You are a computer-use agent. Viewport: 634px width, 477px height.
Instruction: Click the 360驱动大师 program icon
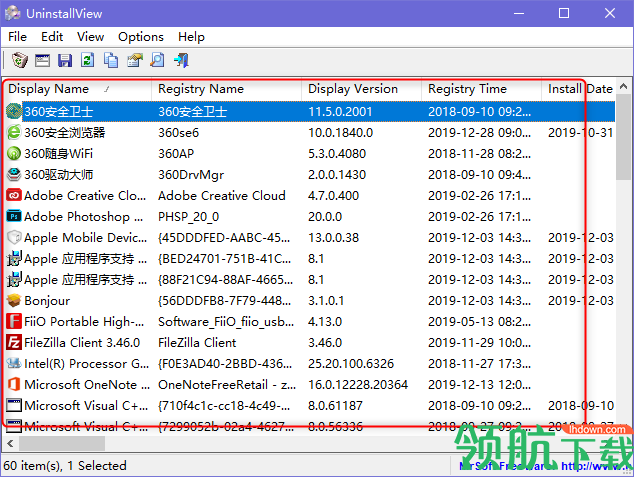[x=14, y=174]
